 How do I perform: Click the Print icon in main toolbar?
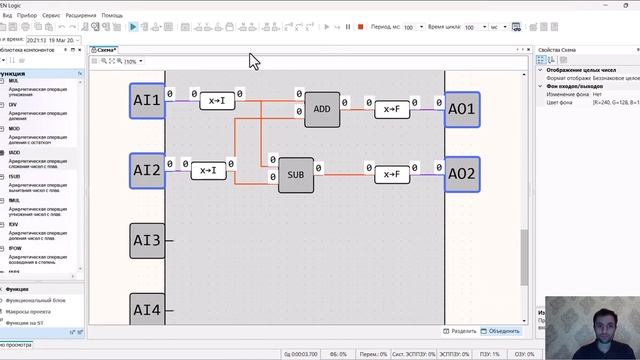point(25,27)
